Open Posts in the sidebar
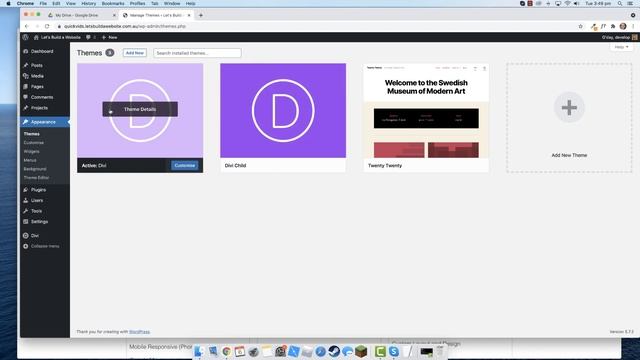The image size is (640, 360). (x=37, y=65)
